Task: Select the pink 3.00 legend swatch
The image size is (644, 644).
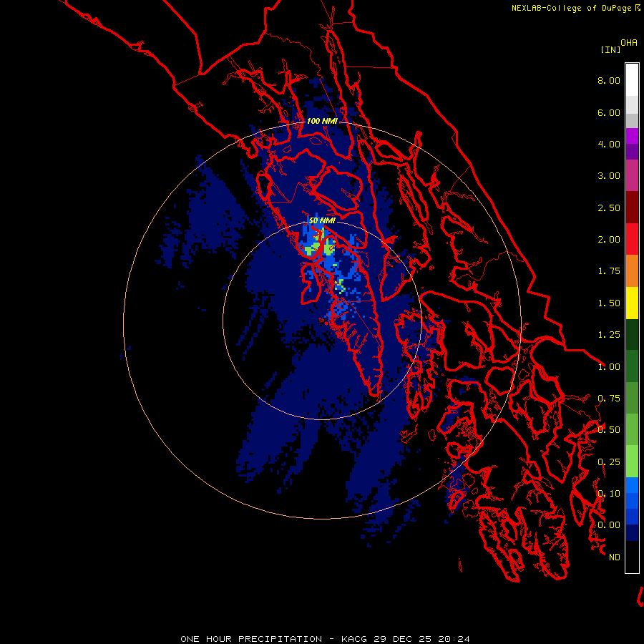Action: 632,175
